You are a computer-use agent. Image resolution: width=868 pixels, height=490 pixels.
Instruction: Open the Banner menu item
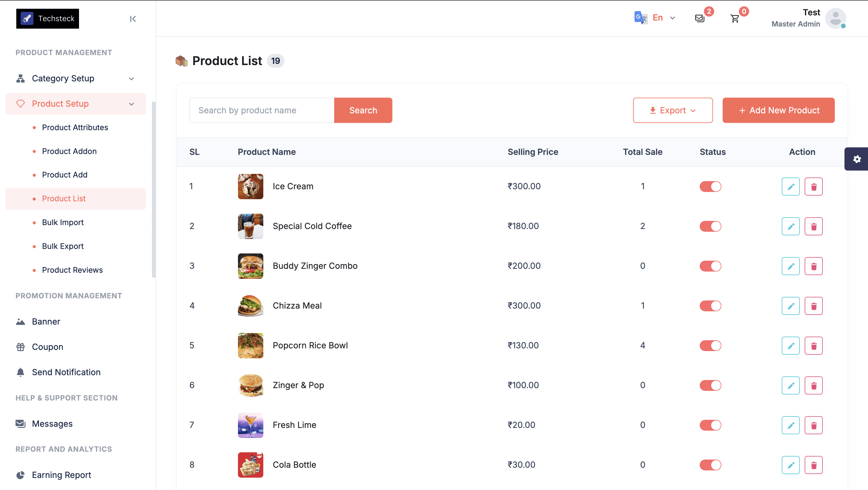pos(46,322)
